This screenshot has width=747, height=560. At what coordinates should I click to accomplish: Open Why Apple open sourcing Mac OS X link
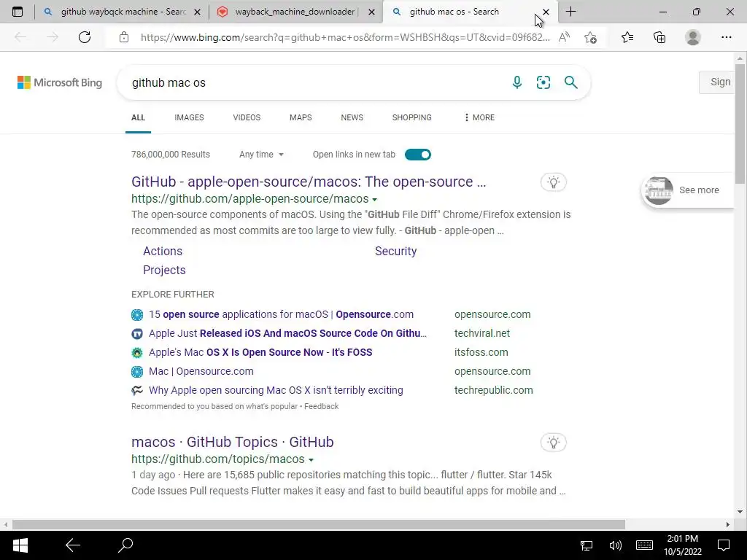pyautogui.click(x=276, y=391)
